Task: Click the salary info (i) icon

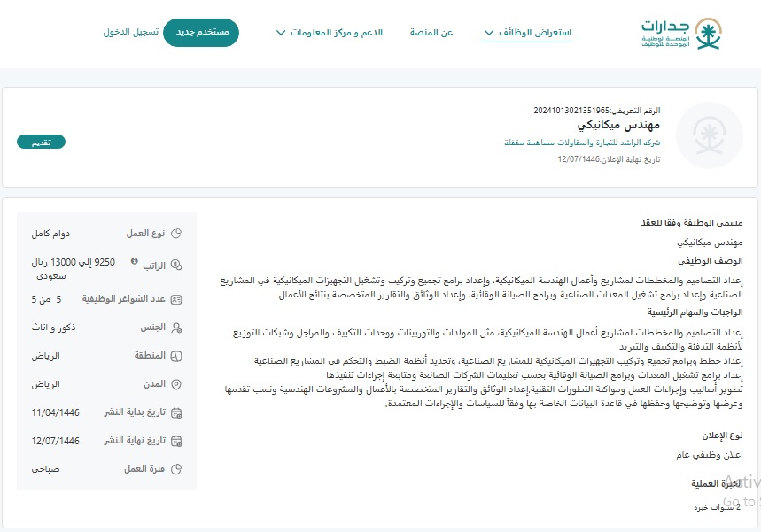Action: (135, 261)
